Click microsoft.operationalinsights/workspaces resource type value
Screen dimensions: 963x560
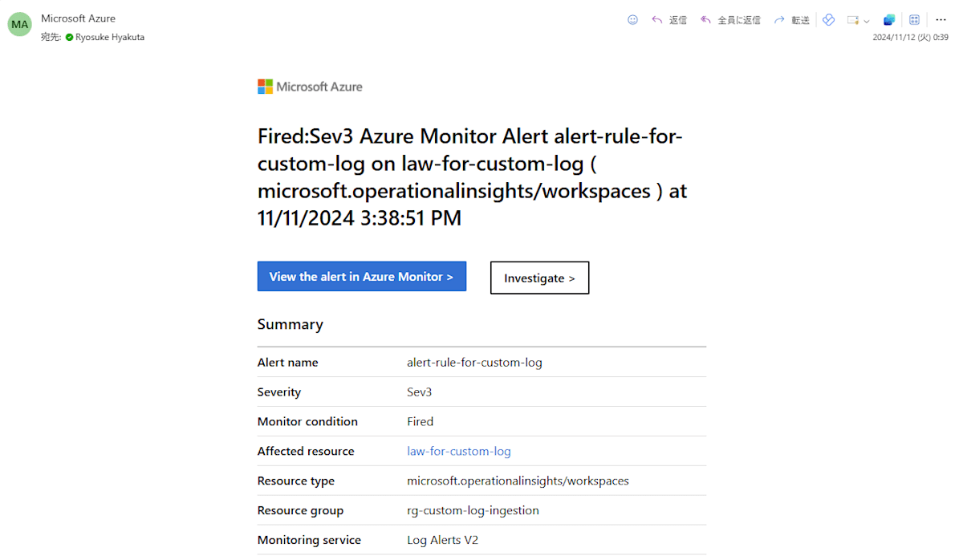518,481
